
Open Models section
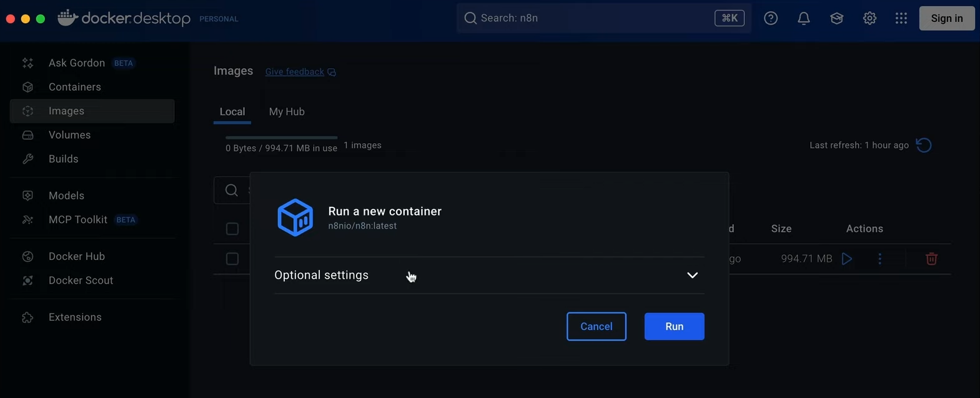tap(92, 196)
